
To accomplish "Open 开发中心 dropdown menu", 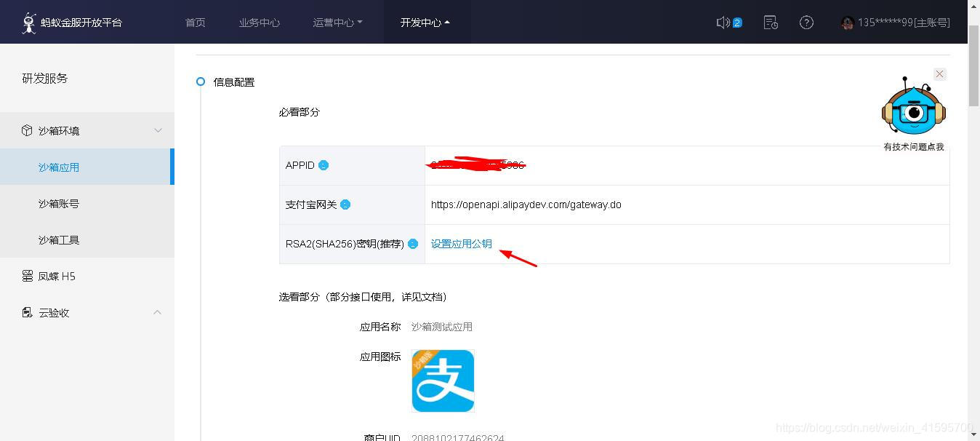I will pos(425,23).
